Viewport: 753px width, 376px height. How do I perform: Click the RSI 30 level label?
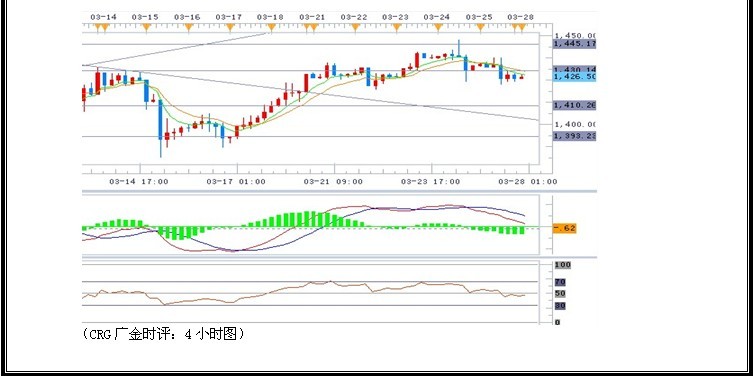click(560, 305)
